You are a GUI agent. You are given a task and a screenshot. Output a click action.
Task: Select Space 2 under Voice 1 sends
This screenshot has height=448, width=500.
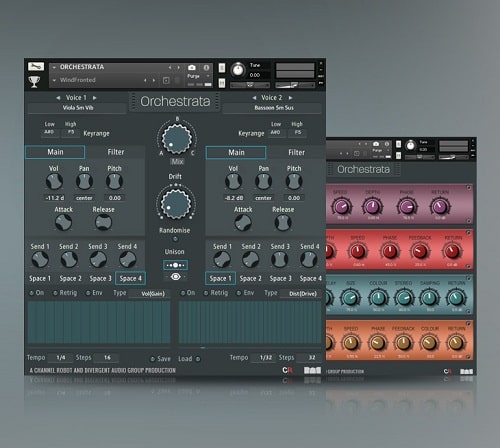[70, 278]
